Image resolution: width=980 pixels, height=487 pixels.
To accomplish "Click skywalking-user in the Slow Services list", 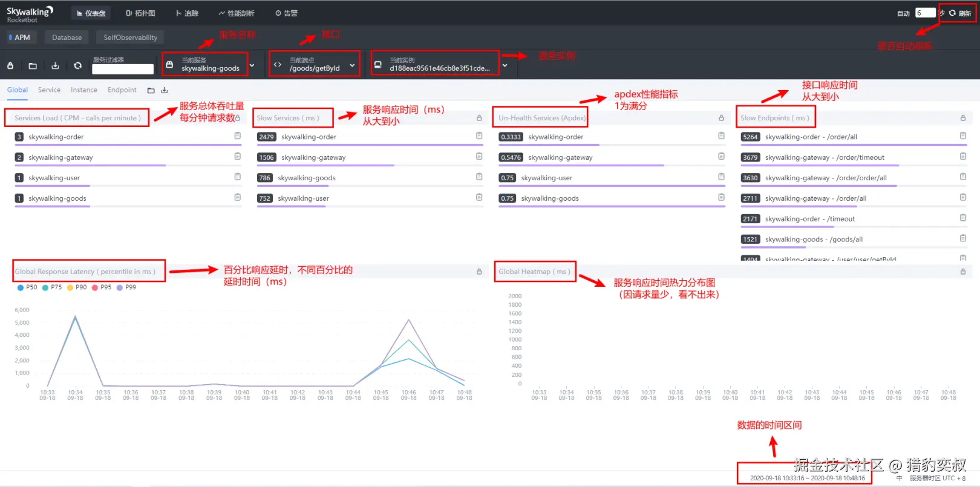I will pos(304,198).
